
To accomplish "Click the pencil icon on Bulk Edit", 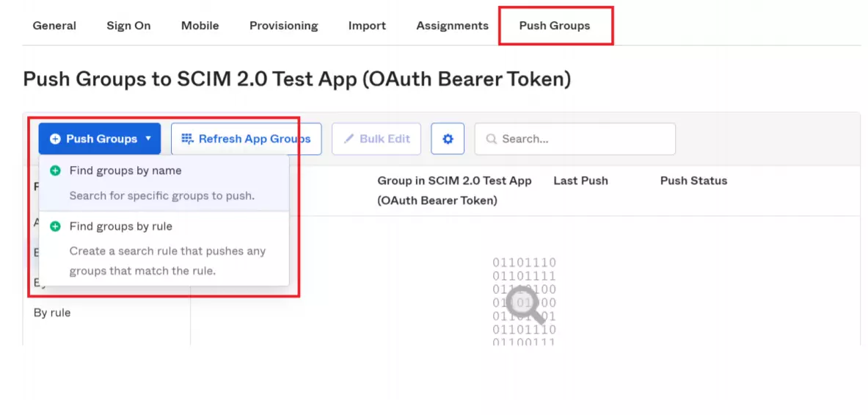I will pos(349,139).
